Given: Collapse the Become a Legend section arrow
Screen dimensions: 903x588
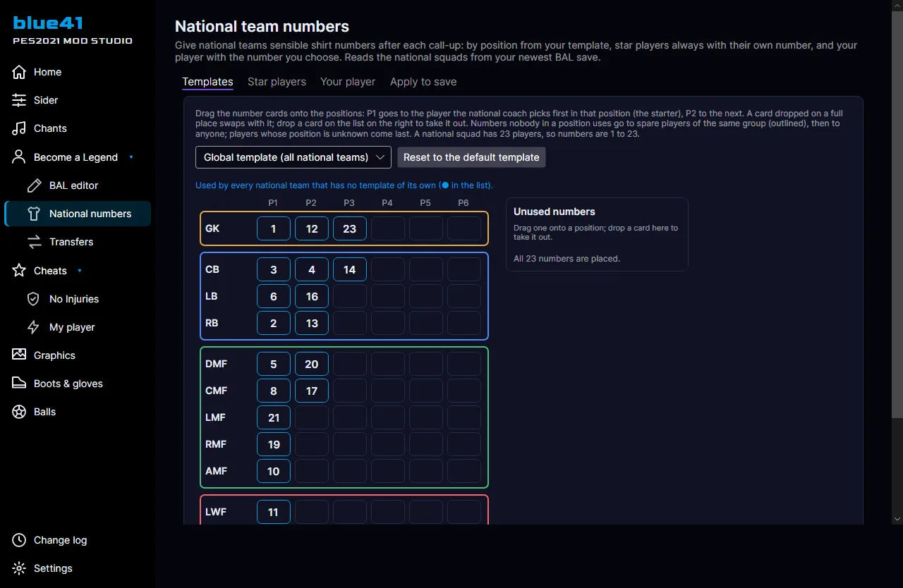Looking at the screenshot, I should tap(131, 157).
